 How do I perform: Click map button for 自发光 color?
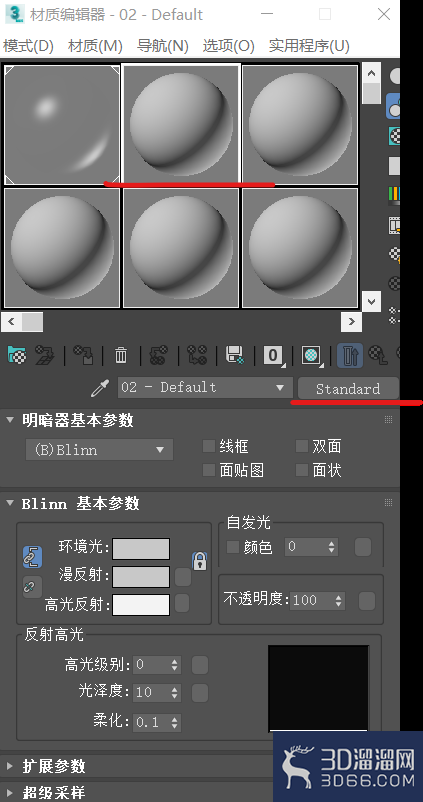coord(363,547)
